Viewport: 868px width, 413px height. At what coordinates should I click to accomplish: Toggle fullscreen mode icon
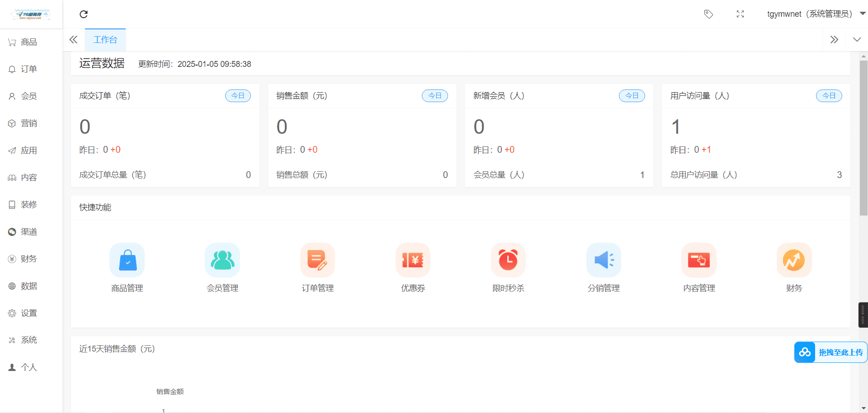pos(740,14)
